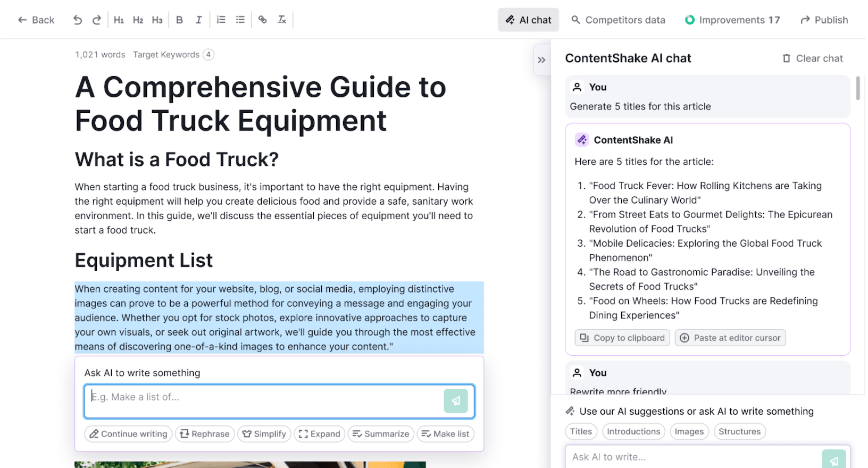The width and height of the screenshot is (868, 468).
Task: Click Clear chat in ContentShake panel
Action: 813,59
